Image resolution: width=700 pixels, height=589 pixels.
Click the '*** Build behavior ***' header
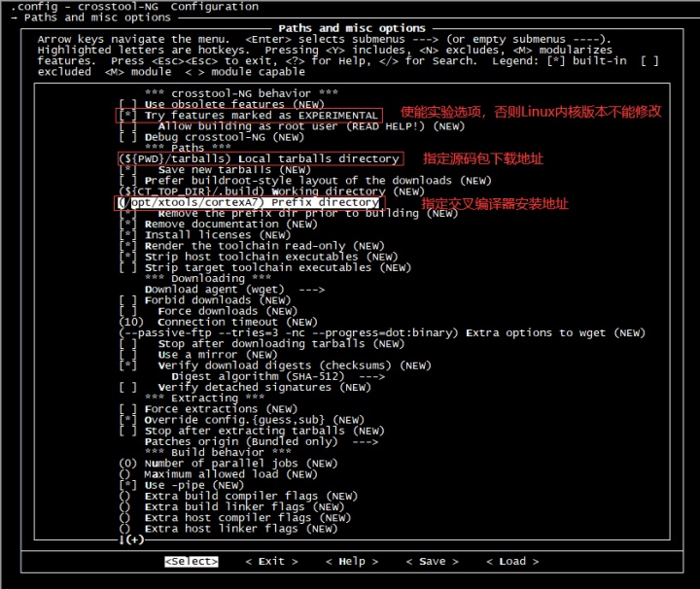[x=219, y=453]
